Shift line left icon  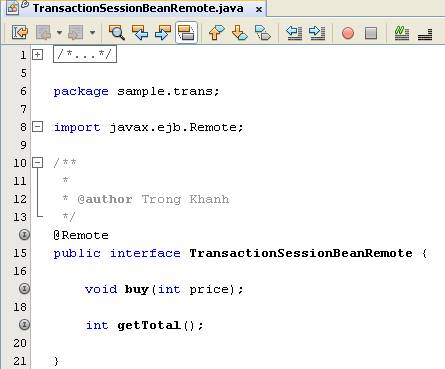click(x=294, y=33)
